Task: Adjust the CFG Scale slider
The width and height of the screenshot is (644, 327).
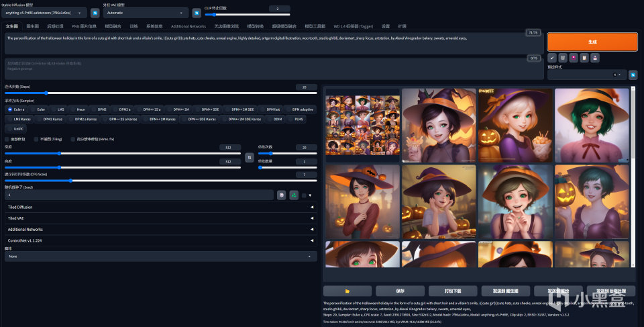Action: [x=160, y=181]
